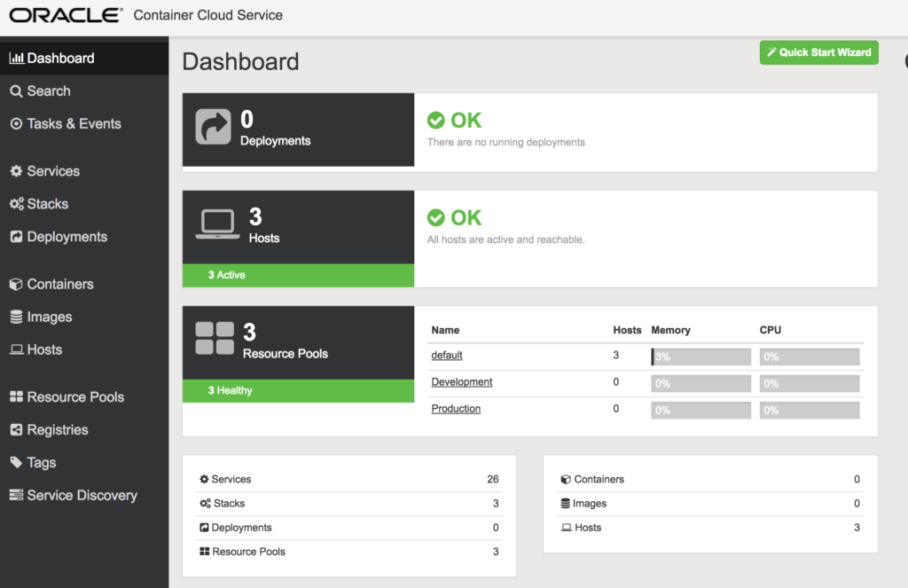Open Tags in the sidebar

pos(84,462)
